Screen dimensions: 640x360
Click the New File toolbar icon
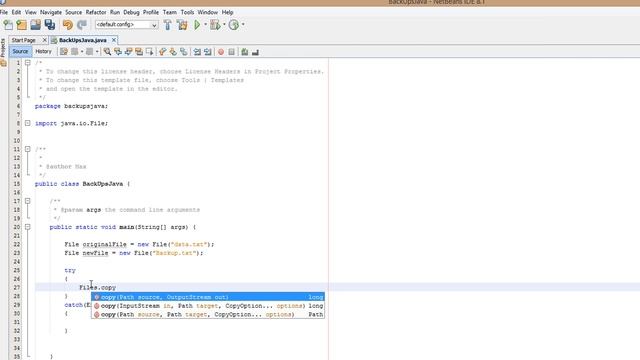pos(8,25)
